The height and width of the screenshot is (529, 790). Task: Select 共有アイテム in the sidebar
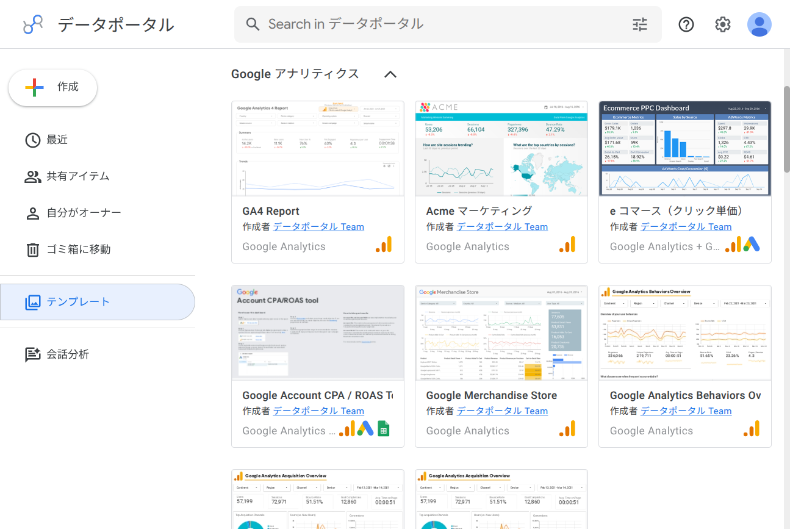(x=97, y=176)
